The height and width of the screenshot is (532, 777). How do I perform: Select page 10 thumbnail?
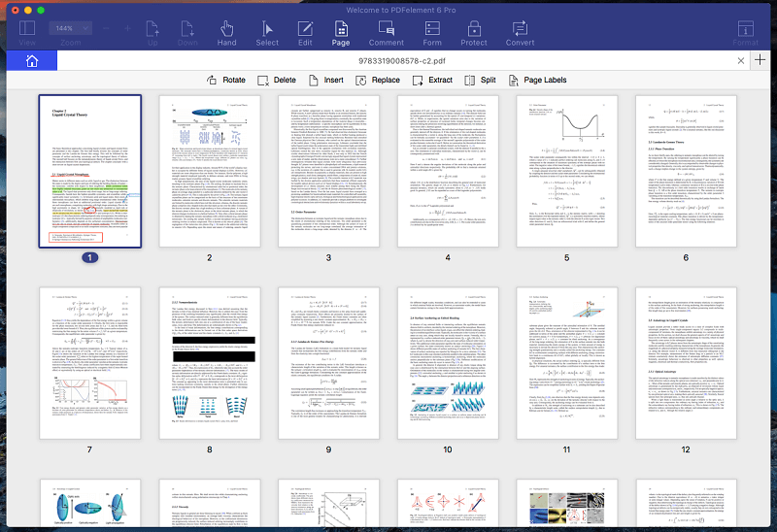pyautogui.click(x=448, y=363)
